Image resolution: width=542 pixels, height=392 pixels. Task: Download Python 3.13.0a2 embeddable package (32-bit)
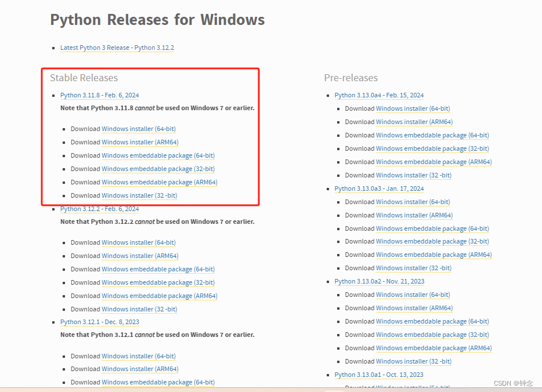click(x=432, y=335)
